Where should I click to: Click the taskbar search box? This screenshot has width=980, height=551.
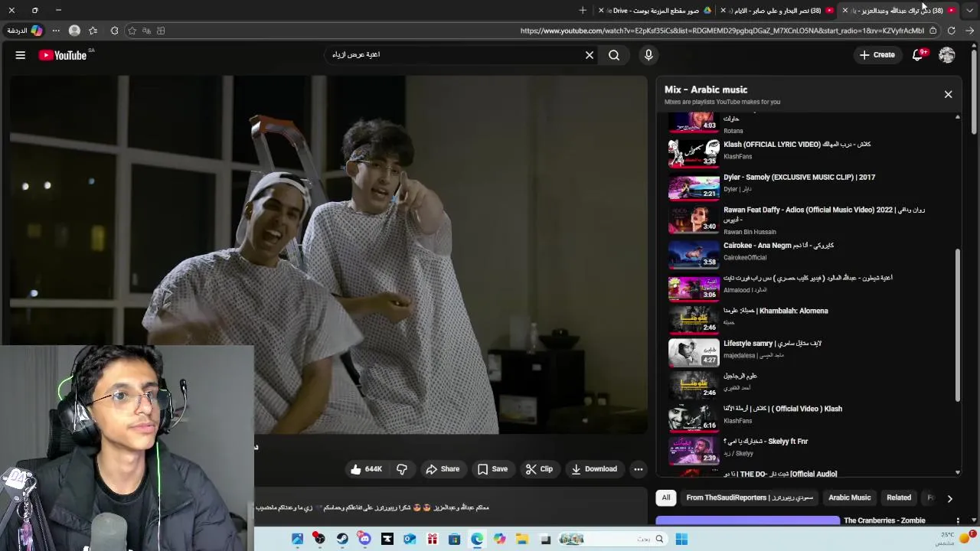point(612,539)
